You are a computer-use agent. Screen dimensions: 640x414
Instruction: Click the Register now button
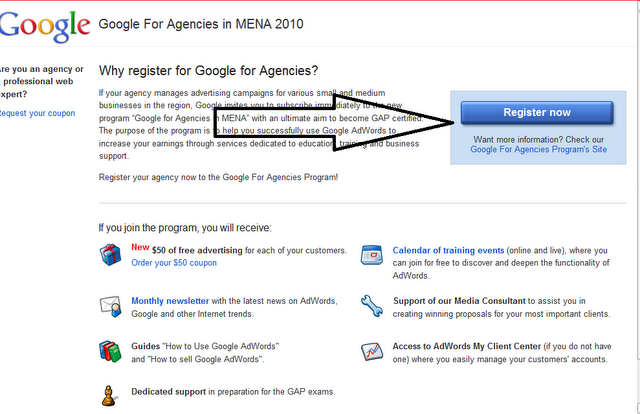pos(537,113)
